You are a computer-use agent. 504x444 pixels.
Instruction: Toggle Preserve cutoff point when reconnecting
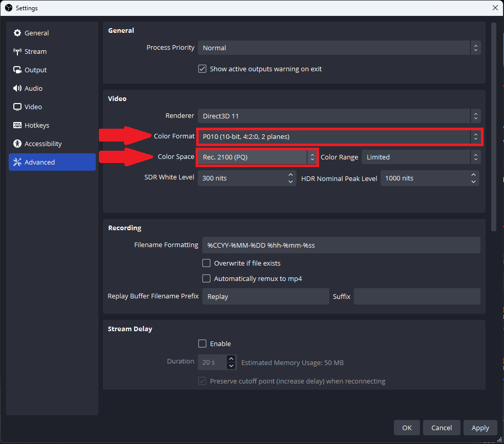coord(202,381)
